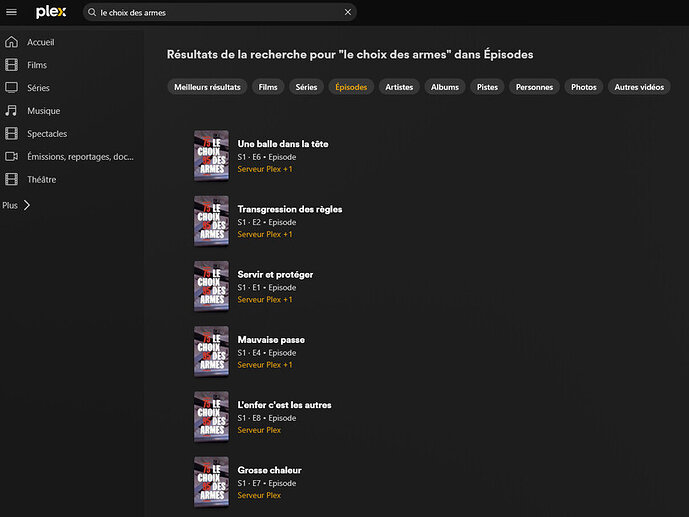
Task: Click Serveur Plex +1 under S1 E1
Action: (265, 300)
